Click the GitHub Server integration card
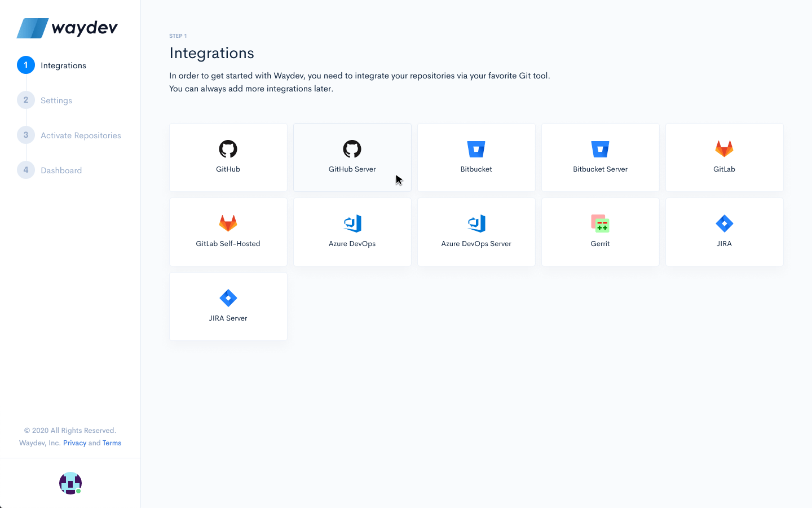812x508 pixels. 352,157
